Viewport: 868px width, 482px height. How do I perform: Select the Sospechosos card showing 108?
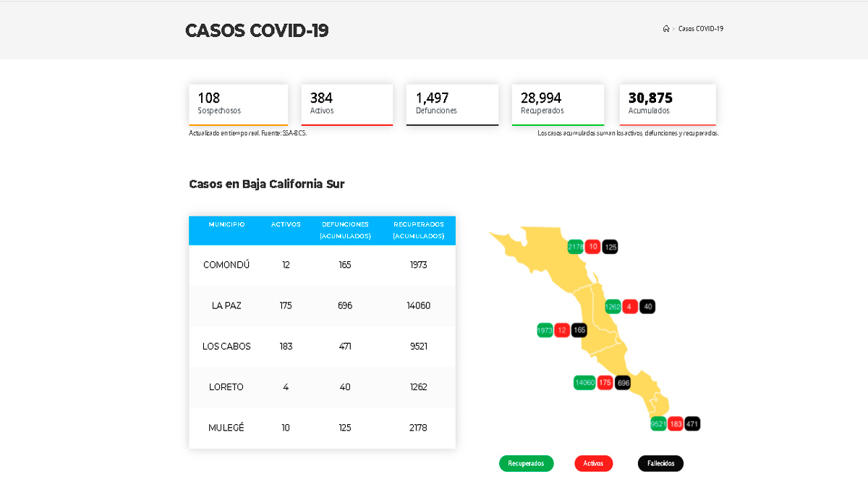[x=238, y=104]
